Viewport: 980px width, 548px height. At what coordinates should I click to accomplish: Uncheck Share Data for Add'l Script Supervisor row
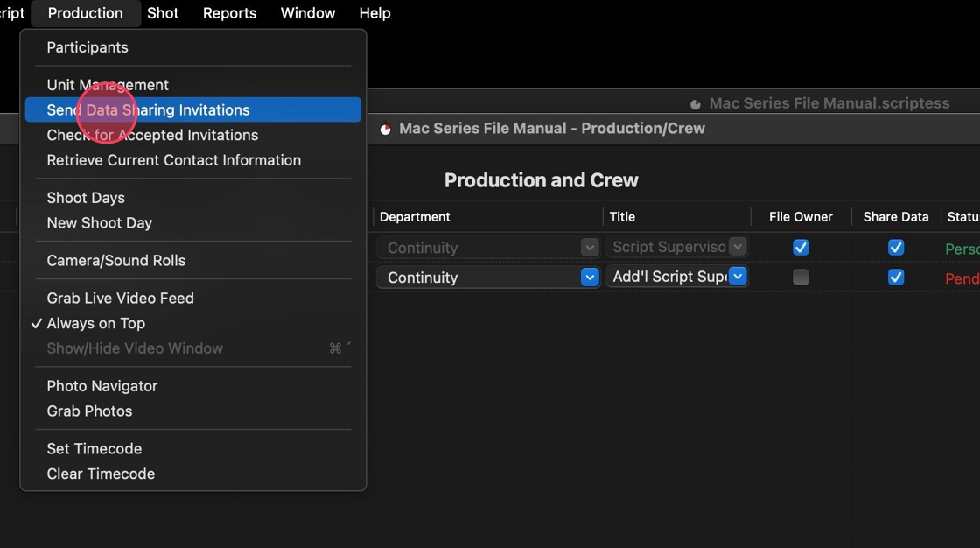(x=896, y=278)
